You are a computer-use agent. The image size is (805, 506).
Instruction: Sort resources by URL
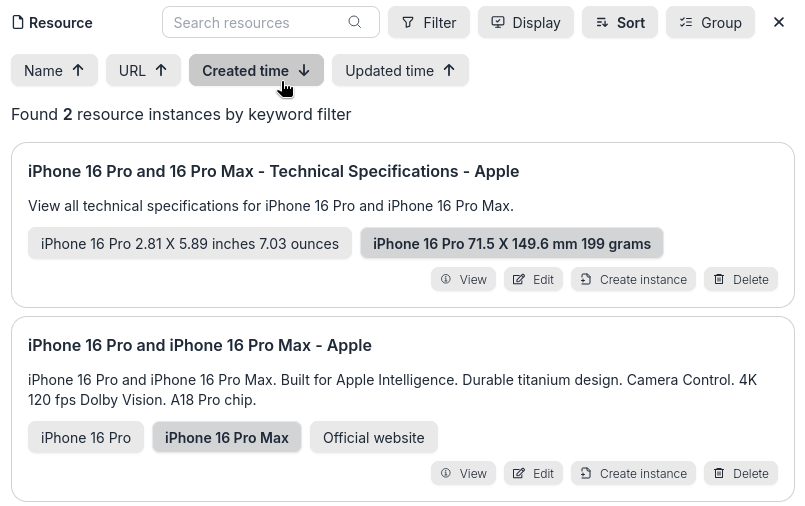coord(143,70)
